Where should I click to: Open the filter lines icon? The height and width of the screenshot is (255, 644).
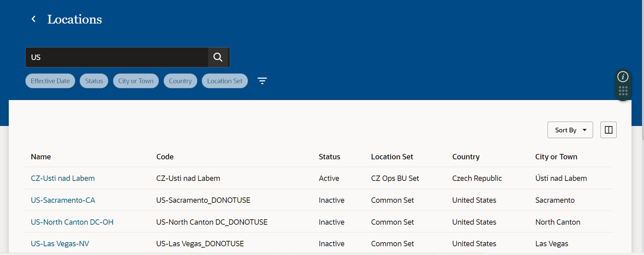point(262,81)
